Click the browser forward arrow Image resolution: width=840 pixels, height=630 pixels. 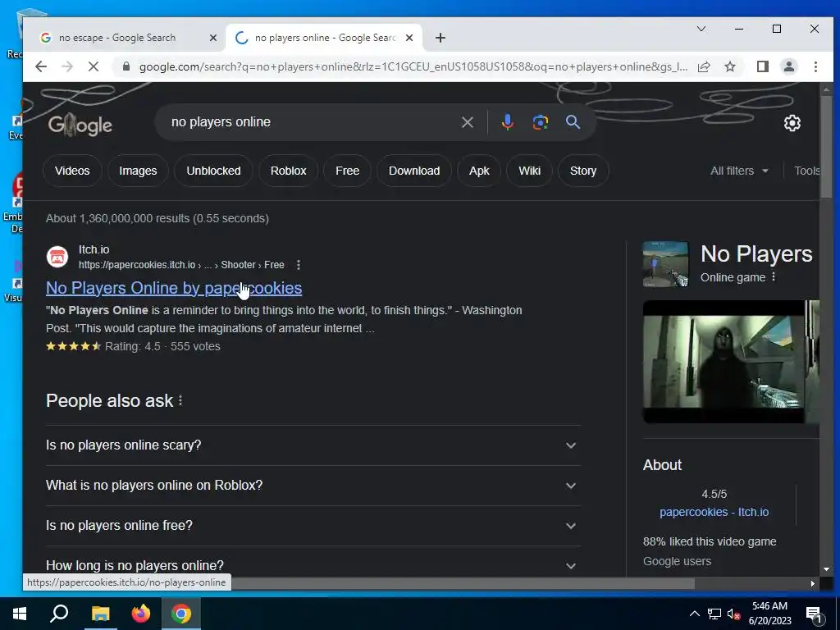click(67, 66)
